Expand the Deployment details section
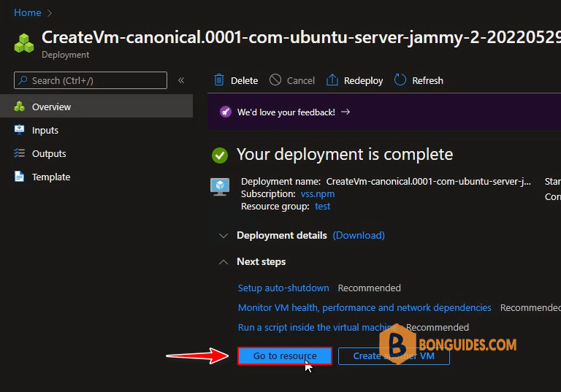 [x=224, y=235]
